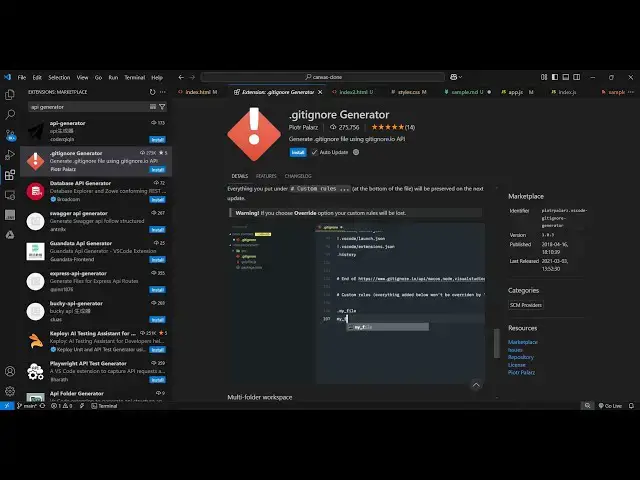This screenshot has height=480, width=640.
Task: Open extension settings gear beside Auto Update
Action: tap(356, 152)
